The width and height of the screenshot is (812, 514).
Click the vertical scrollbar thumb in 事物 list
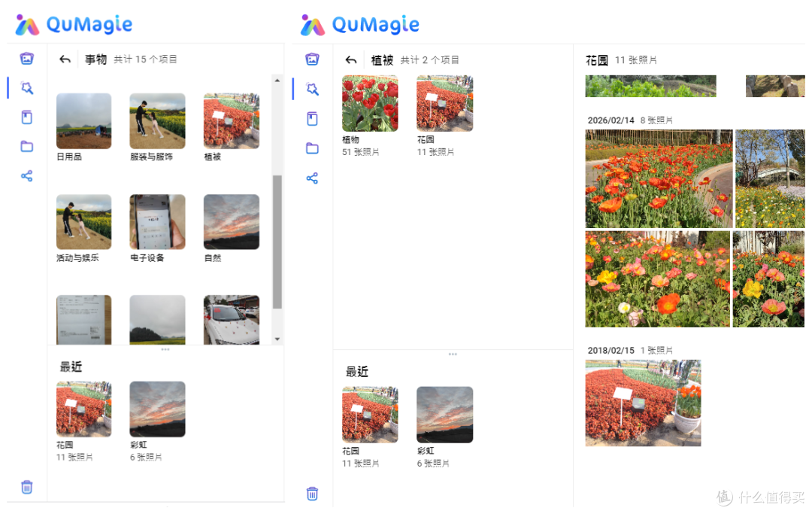point(277,242)
